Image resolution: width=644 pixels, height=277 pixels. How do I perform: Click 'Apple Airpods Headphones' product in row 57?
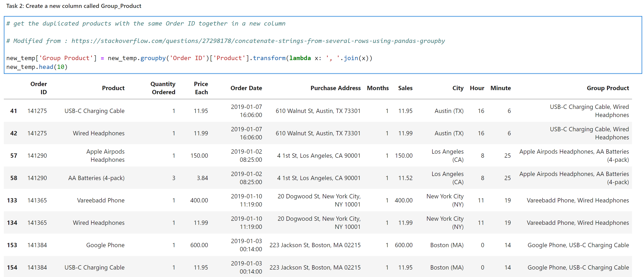pos(105,155)
